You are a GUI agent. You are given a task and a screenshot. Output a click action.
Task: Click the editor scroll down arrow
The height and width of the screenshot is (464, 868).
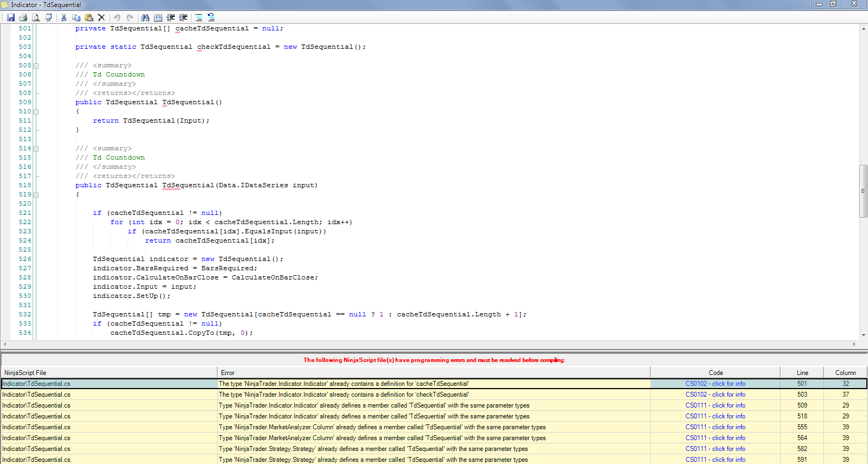(x=863, y=335)
